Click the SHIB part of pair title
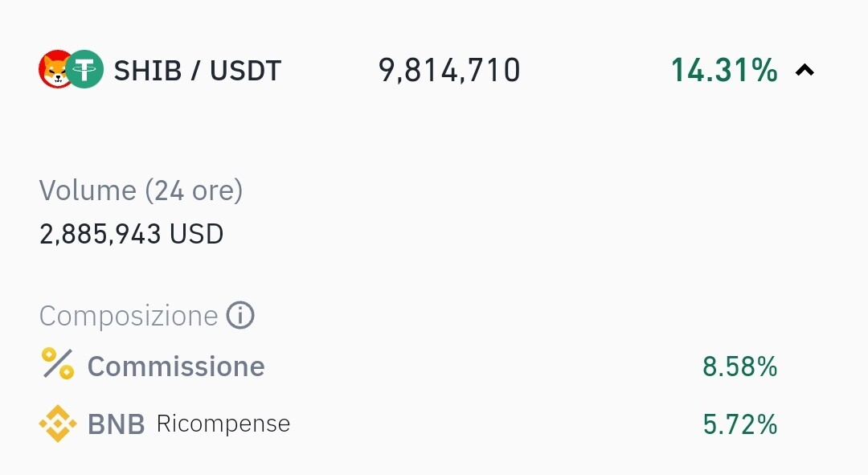 pos(148,71)
